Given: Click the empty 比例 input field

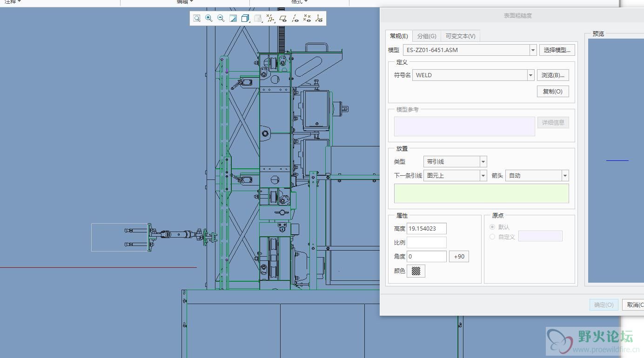Looking at the screenshot, I should coord(427,242).
